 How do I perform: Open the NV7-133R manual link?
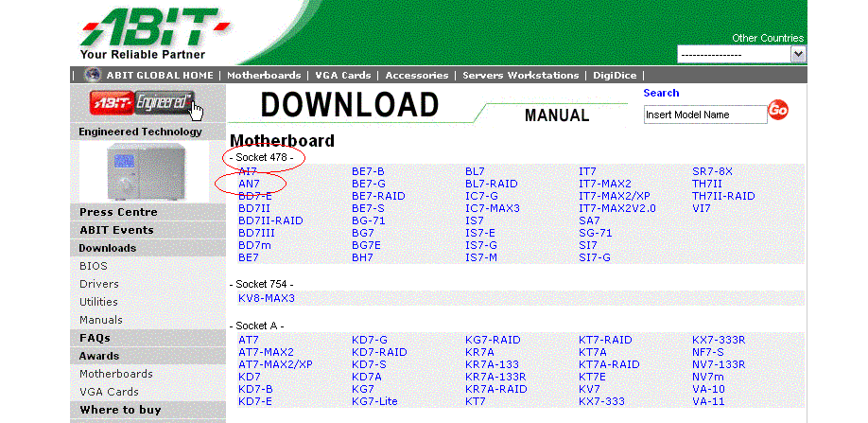tap(720, 364)
